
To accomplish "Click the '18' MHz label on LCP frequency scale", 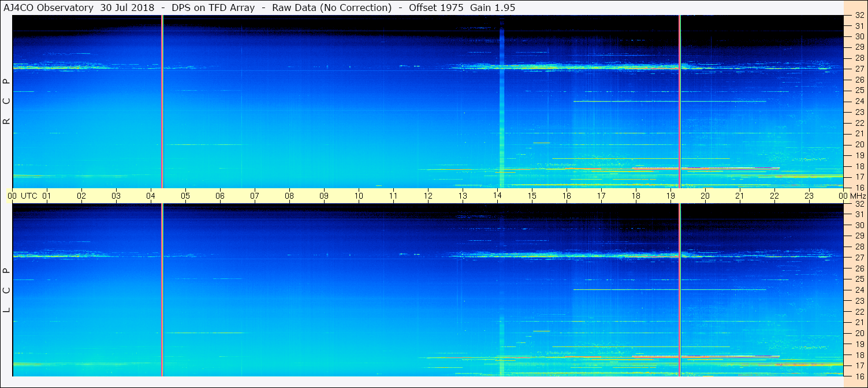I will tap(859, 355).
